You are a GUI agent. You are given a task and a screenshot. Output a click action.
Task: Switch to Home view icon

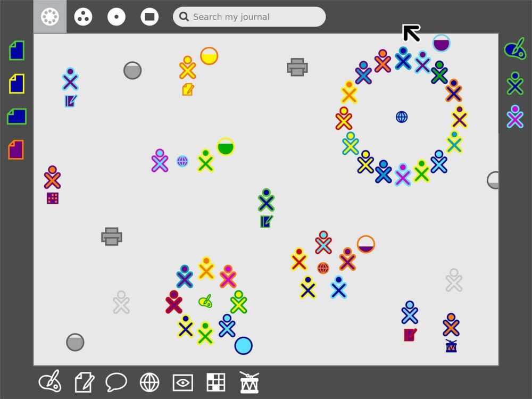pos(117,16)
